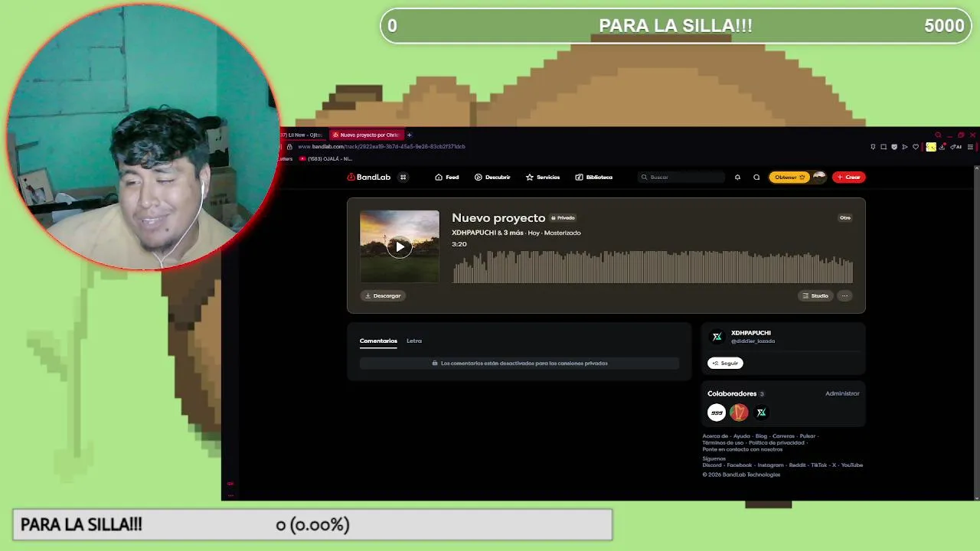Open the third collaborator avatar with X logo
The height and width of the screenshot is (551, 980).
[761, 412]
